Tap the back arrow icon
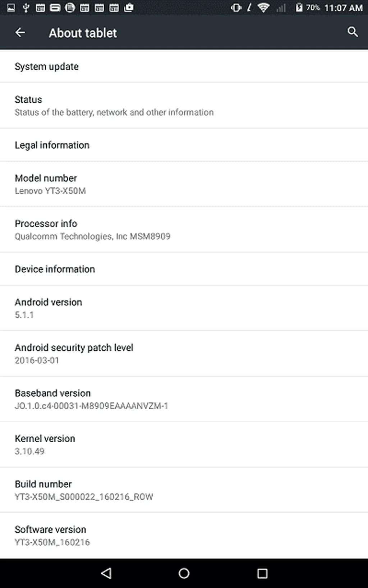 pyautogui.click(x=20, y=33)
